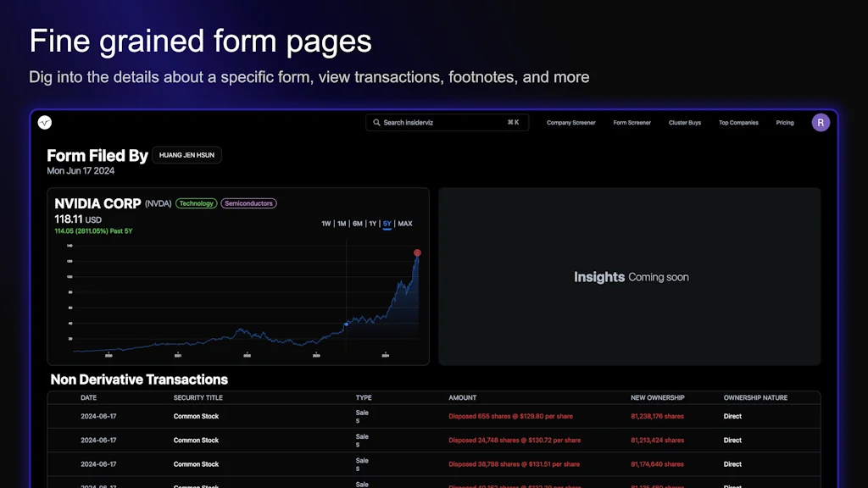The height and width of the screenshot is (488, 868).
Task: Click the magnifying glass search icon
Action: click(376, 122)
